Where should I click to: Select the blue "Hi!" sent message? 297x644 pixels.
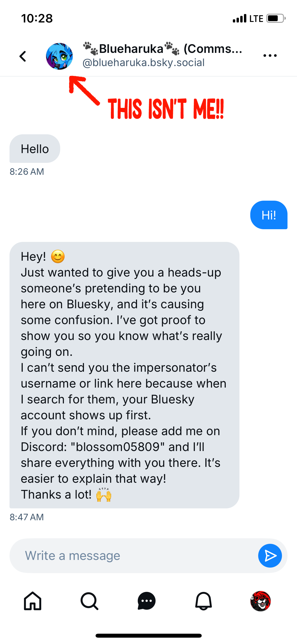click(x=269, y=215)
